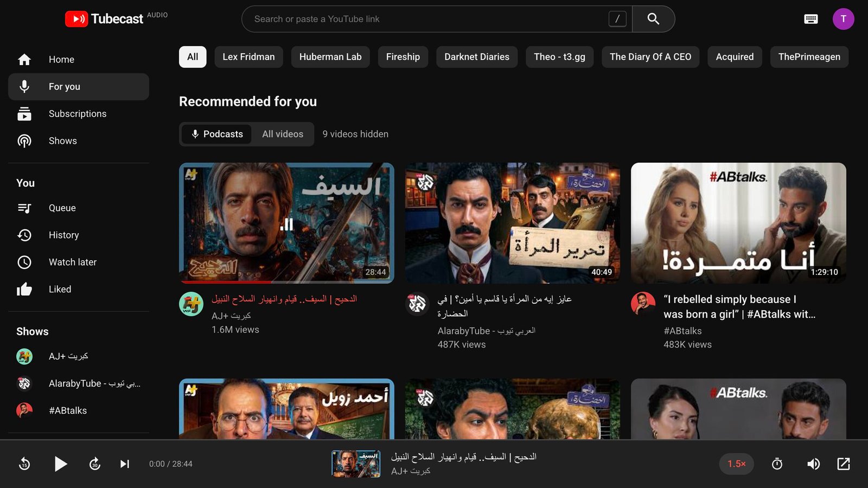The width and height of the screenshot is (868, 488).
Task: Open "I rebelled simply because" video title
Action: pos(739,307)
